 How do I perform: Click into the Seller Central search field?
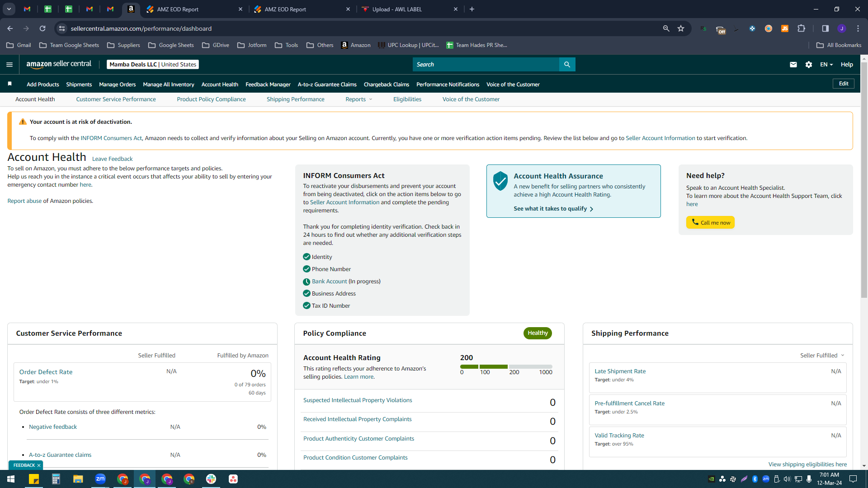tap(486, 65)
